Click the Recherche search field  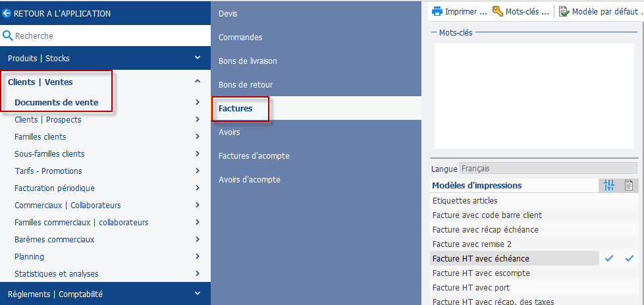(112, 36)
